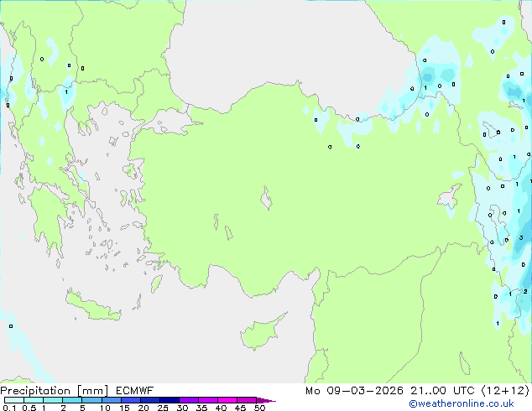The width and height of the screenshot is (532, 411).
Task: Click the legend value '0.1'
Action: click(x=9, y=408)
